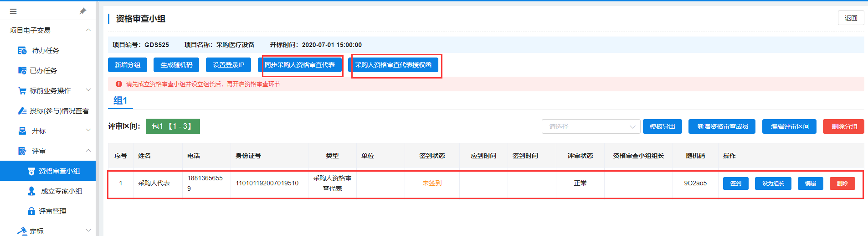Expand the 定标 submenu
The width and height of the screenshot is (868, 236).
(88, 231)
